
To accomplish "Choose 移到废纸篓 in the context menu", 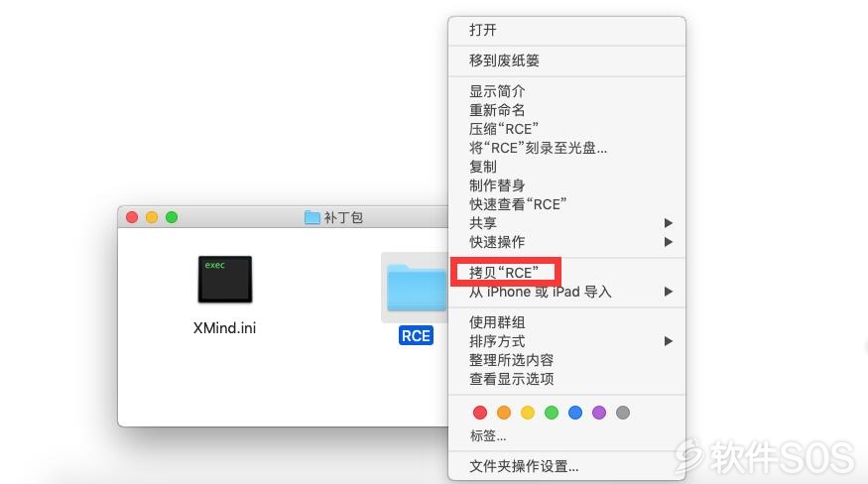I will (566, 60).
